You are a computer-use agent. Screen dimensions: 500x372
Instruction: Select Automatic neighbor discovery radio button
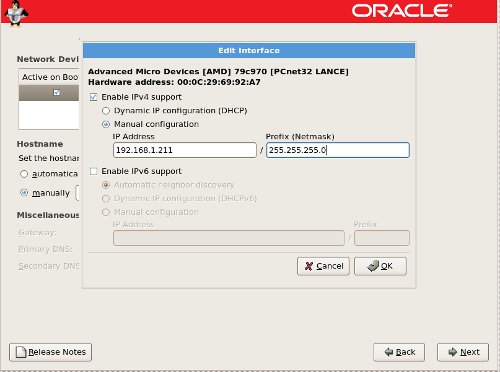[106, 185]
